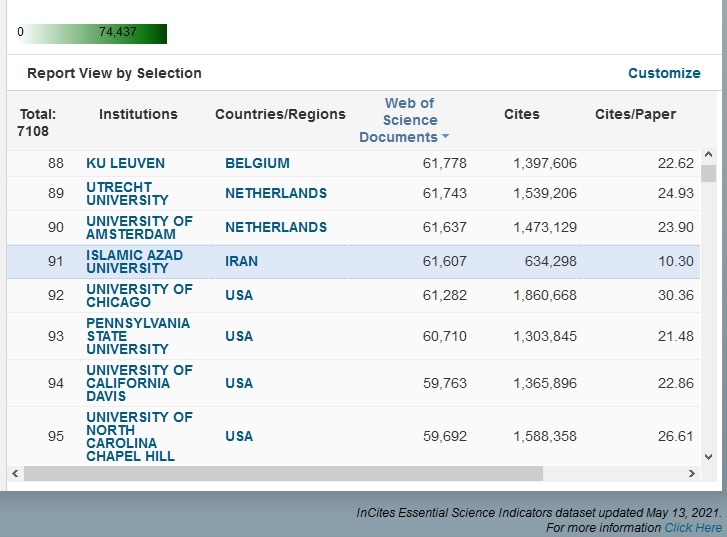Click the IRAN country link
The height and width of the screenshot is (537, 727).
point(241,261)
